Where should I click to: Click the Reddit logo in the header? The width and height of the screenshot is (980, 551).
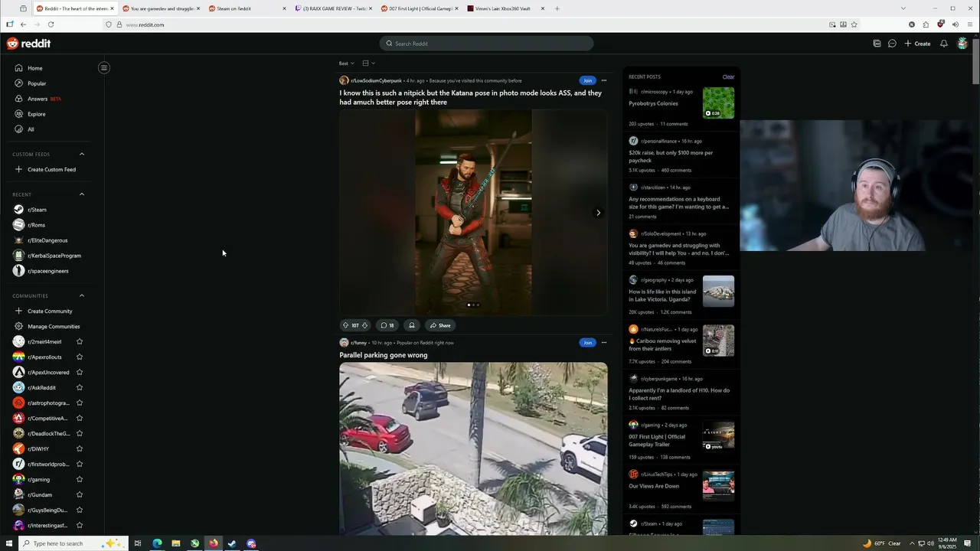tap(29, 44)
